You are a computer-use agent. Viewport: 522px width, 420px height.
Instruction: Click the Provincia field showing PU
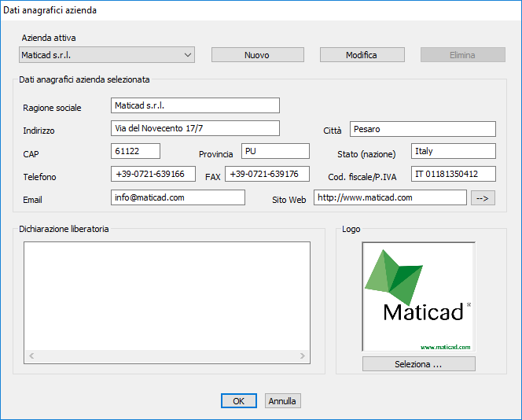[x=275, y=151]
